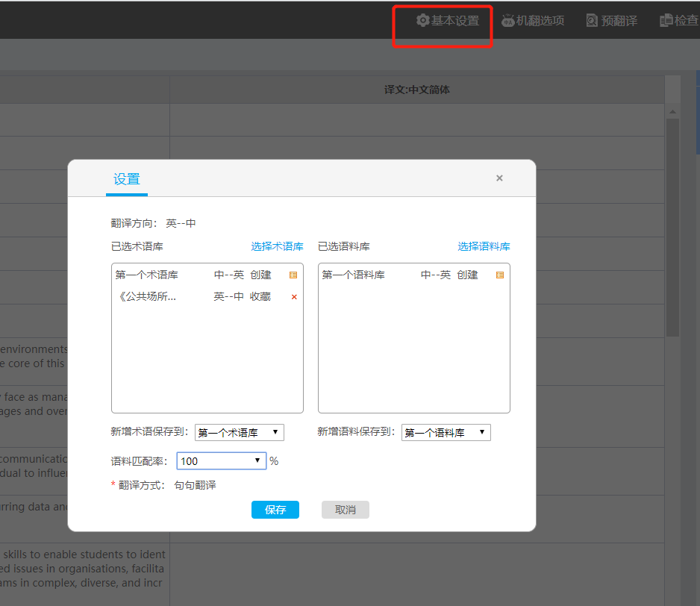Viewport: 700px width, 606px height.
Task: Click scroll up arrow of the translation table
Action: coord(672,112)
